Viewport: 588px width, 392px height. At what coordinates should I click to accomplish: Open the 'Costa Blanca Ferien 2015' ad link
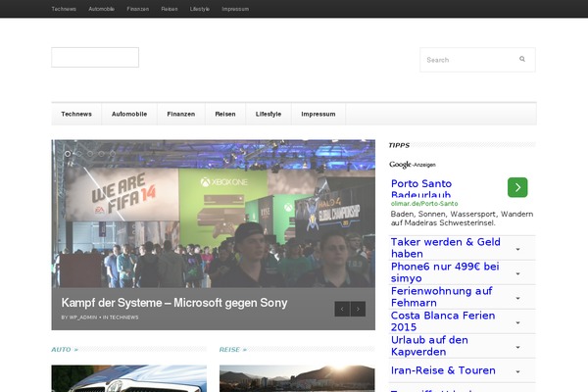click(443, 321)
